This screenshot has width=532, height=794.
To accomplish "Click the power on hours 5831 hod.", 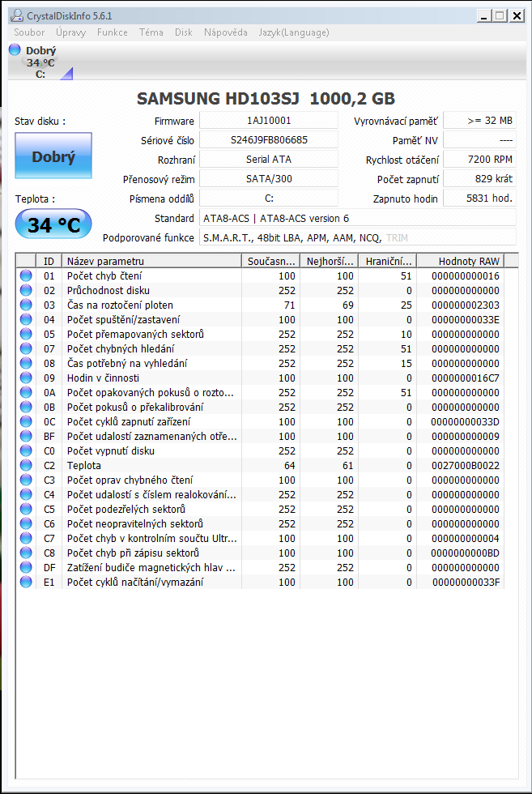I will 480,198.
